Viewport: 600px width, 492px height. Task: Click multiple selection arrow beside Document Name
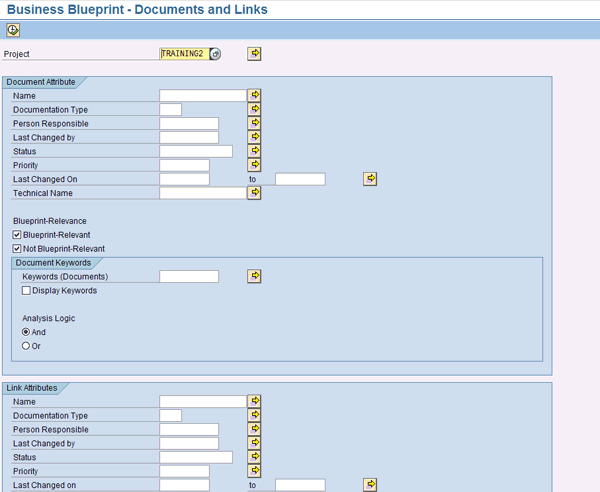click(254, 95)
